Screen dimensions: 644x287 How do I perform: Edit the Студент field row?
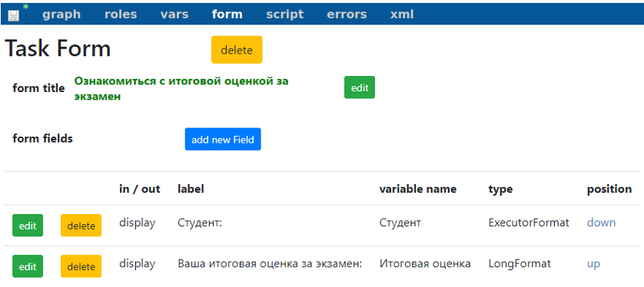click(x=28, y=226)
